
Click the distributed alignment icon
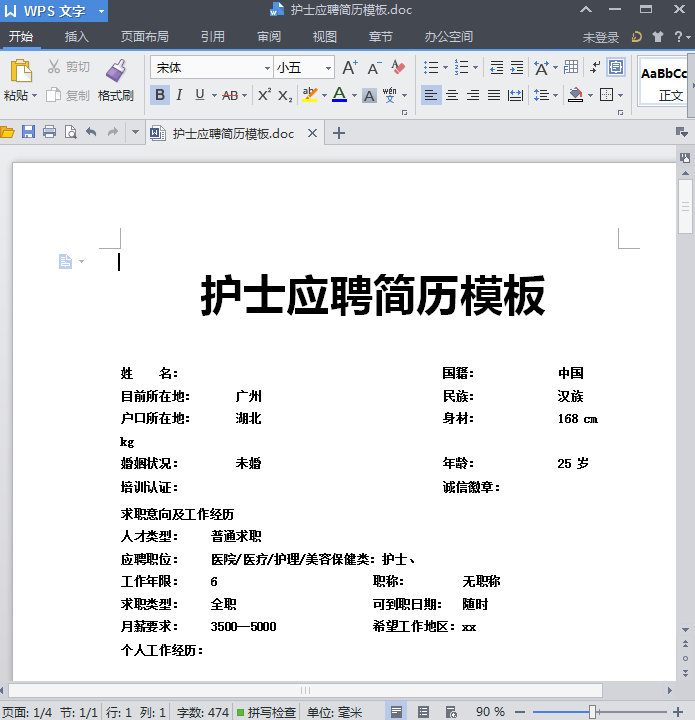pos(515,95)
